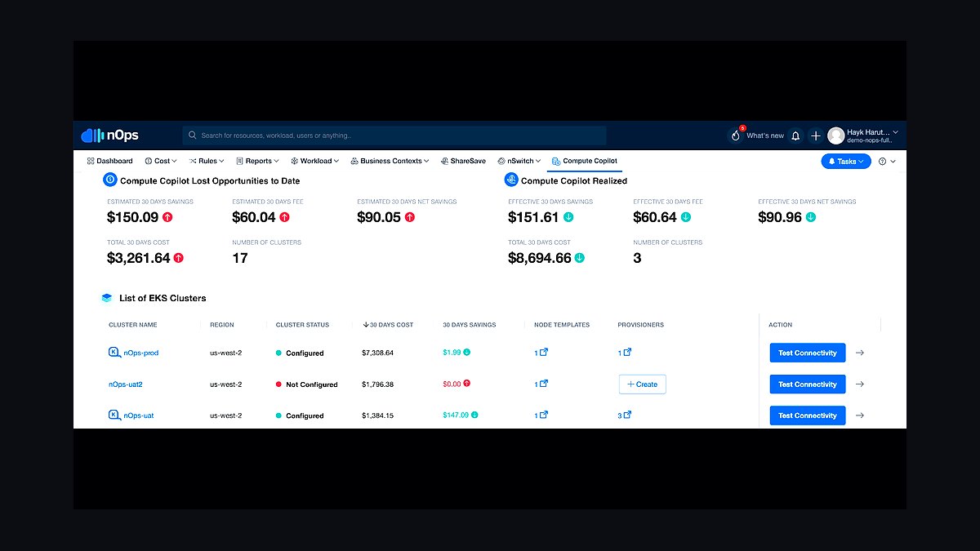The height and width of the screenshot is (551, 980).
Task: Click the Compute Copilot Realized icon
Action: (x=511, y=180)
